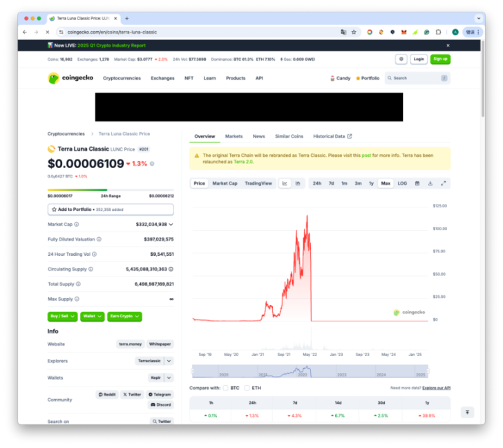Click Add to Portfolio button
503x448 pixels.
(x=111, y=209)
